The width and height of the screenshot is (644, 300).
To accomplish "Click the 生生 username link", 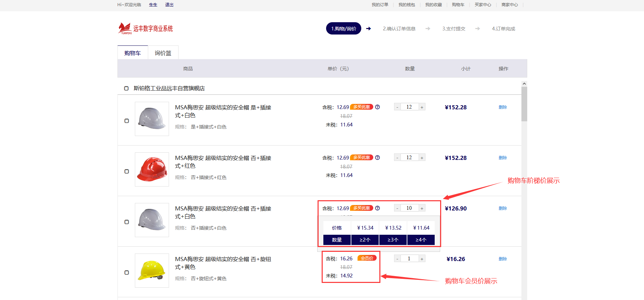I will point(153,5).
